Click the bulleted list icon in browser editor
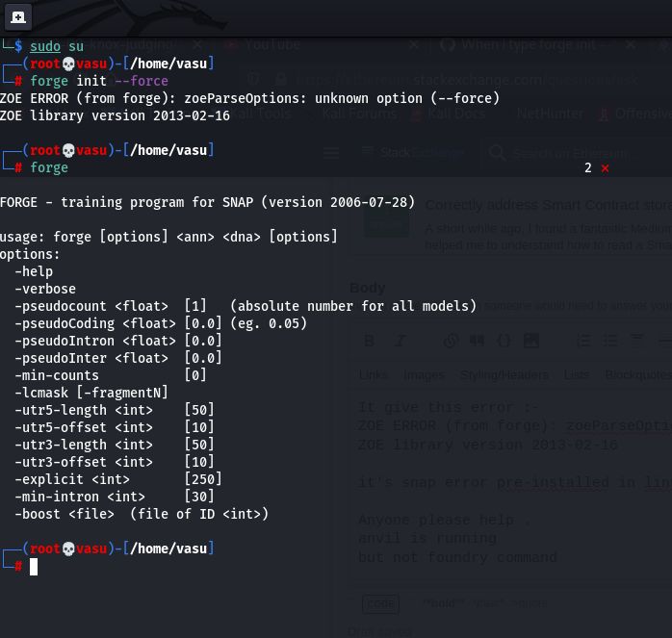This screenshot has height=638, width=672. (x=610, y=341)
